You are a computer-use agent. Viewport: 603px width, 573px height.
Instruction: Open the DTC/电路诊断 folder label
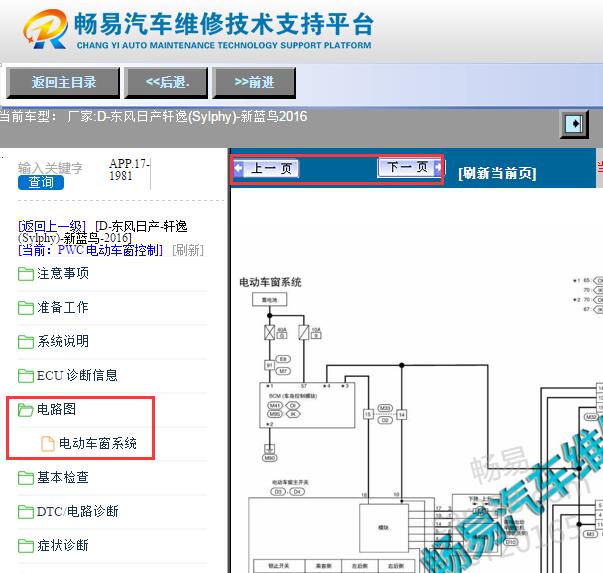(x=77, y=511)
